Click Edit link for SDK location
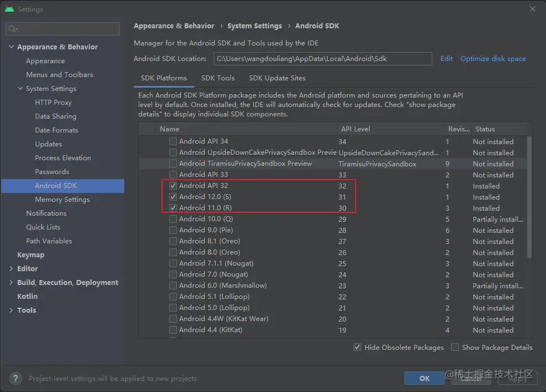Viewport: 546px width, 392px height. tap(447, 59)
